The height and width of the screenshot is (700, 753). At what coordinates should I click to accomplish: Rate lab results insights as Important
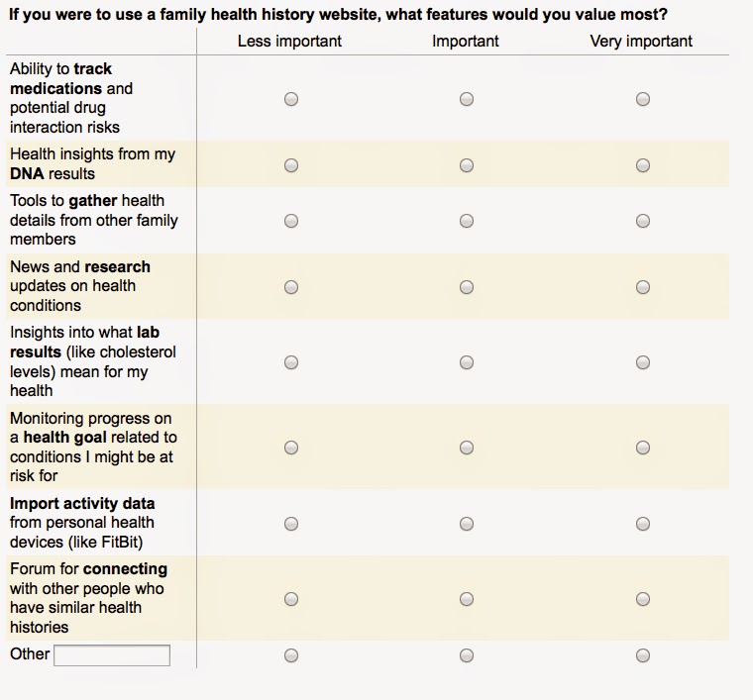467,362
